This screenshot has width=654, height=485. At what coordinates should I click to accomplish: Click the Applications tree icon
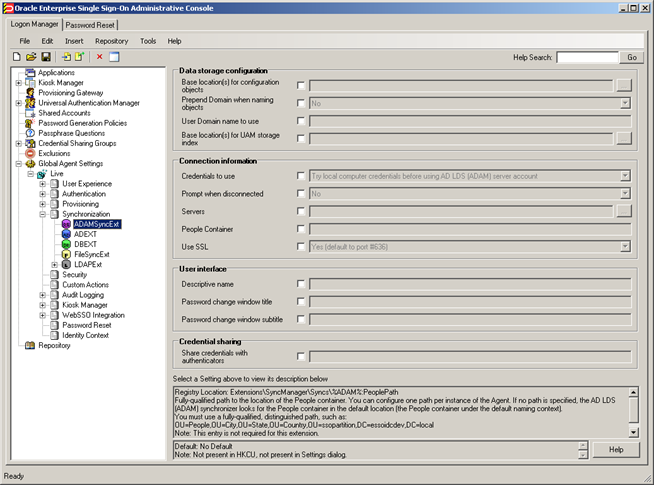tap(30, 73)
